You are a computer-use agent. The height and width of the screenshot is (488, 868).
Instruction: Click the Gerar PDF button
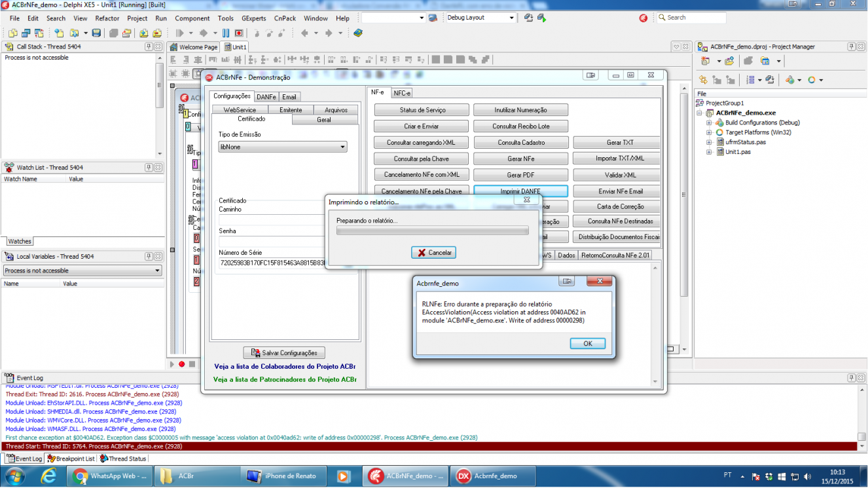[x=521, y=176]
